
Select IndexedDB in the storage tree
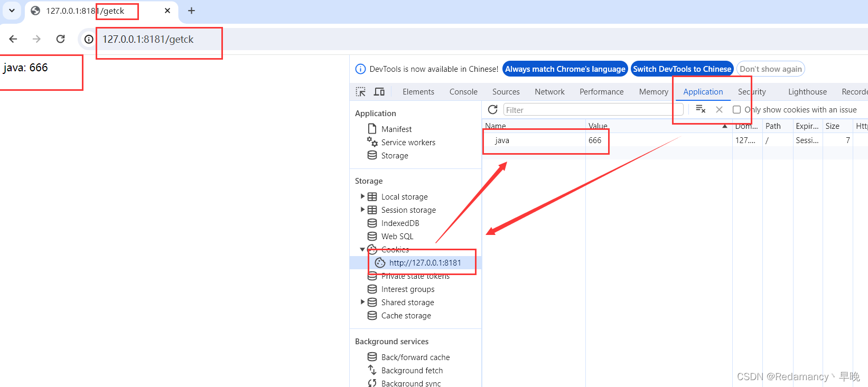[x=400, y=223]
